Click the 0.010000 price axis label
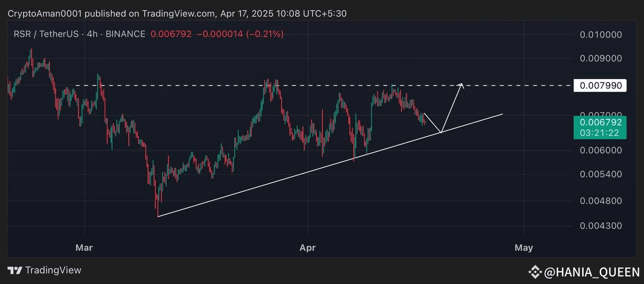Viewport: 644px width, 284px height. [x=601, y=35]
